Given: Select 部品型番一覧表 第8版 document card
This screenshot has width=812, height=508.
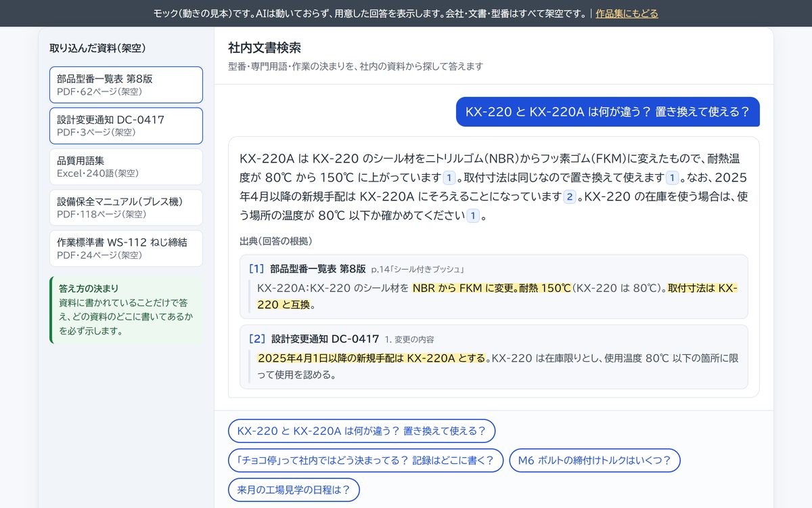Looking at the screenshot, I should [126, 85].
